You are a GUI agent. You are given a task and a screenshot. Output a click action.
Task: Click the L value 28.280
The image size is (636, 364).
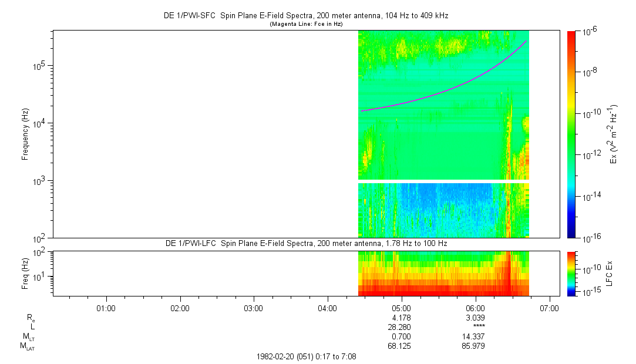click(401, 327)
